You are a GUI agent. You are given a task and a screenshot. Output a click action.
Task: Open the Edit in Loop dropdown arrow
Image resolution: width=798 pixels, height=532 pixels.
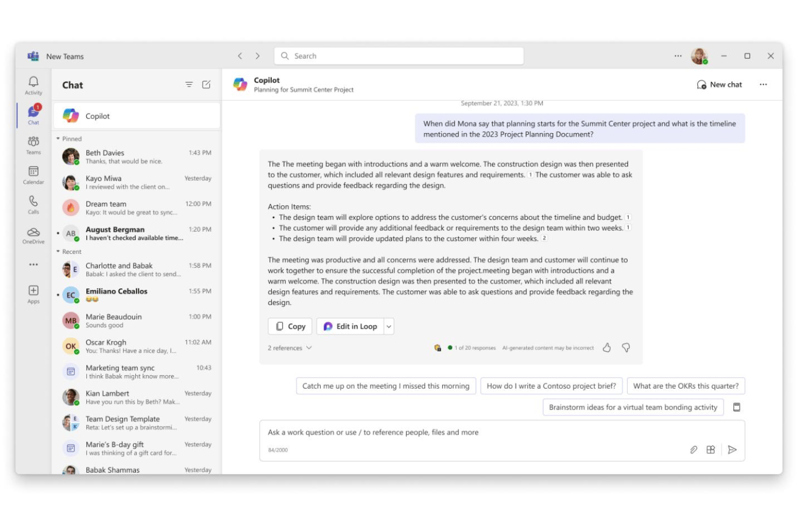[x=389, y=326]
